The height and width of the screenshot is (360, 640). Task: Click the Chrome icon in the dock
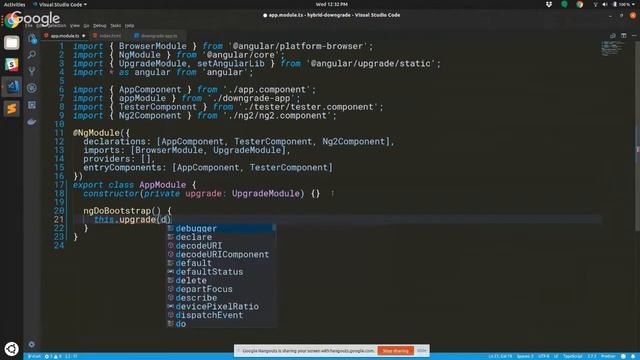click(11, 20)
